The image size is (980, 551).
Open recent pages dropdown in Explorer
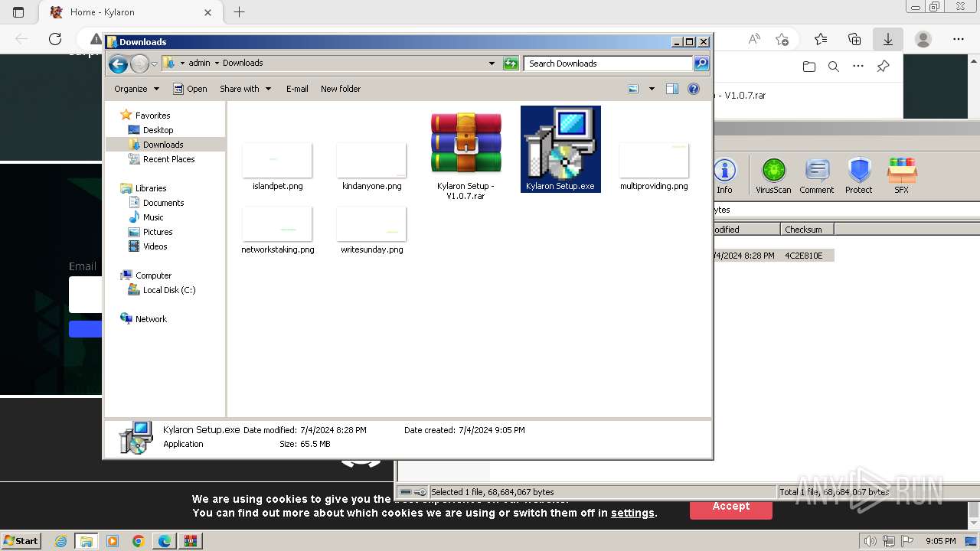154,64
